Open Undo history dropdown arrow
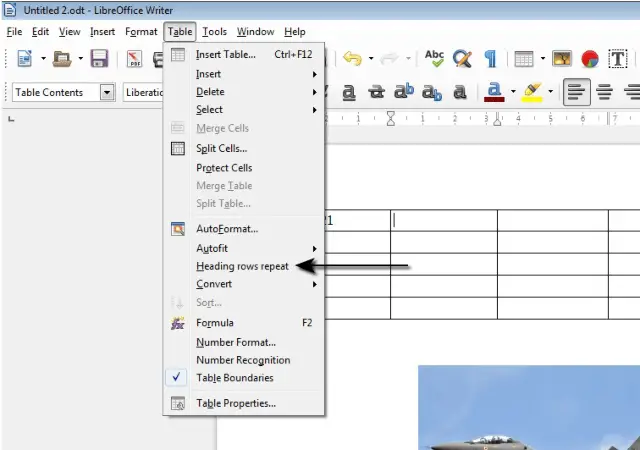 [x=371, y=59]
